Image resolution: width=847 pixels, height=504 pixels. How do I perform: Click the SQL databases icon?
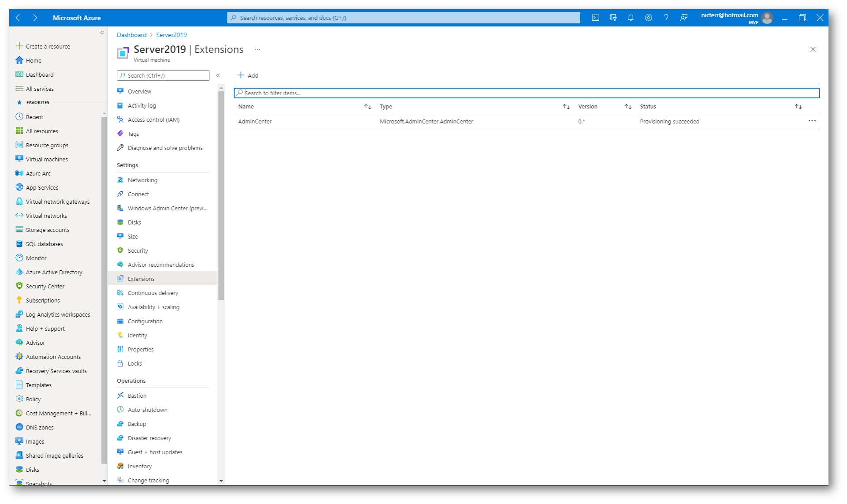pos(19,243)
